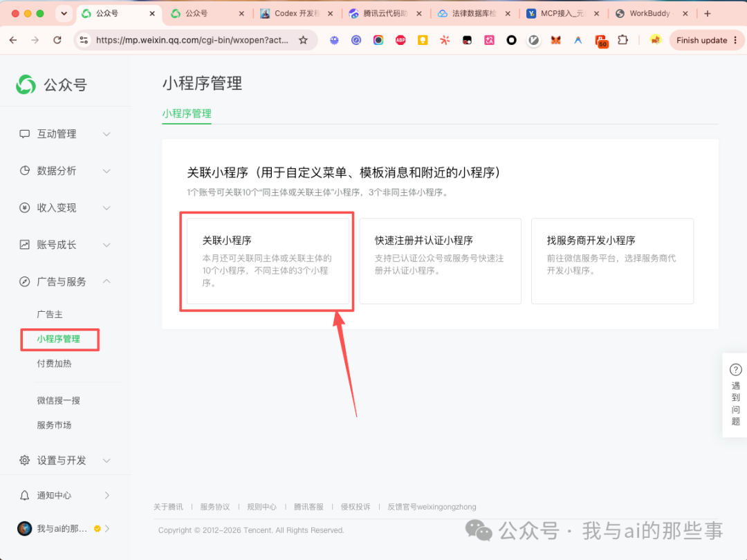The image size is (747, 560).
Task: Close the WorkBuddy browser tab
Action: 685,14
